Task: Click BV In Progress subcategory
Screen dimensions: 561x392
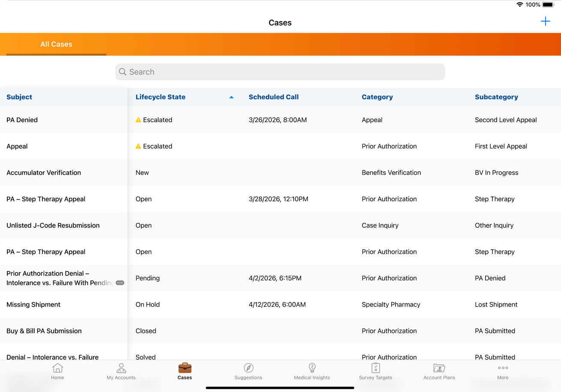Action: tap(497, 173)
